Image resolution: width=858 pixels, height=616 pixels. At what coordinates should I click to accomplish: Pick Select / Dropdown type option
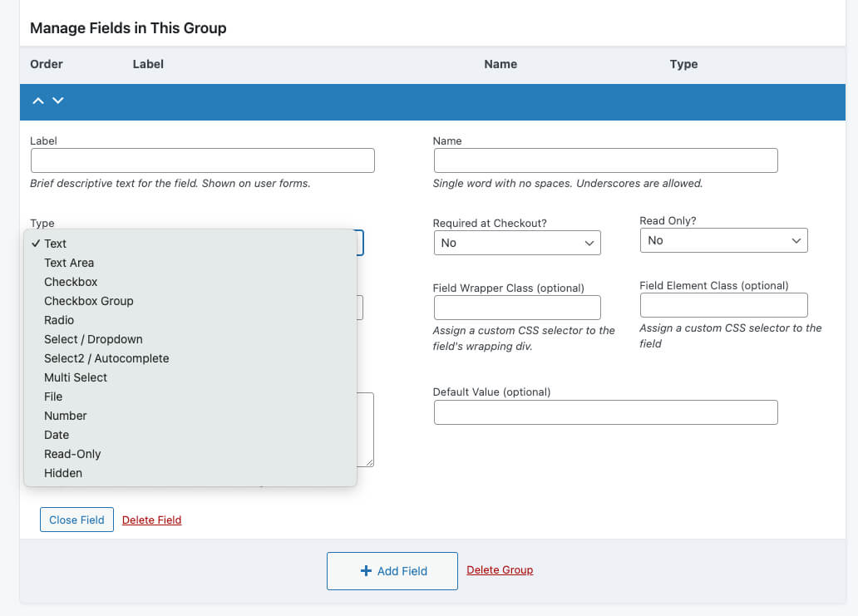point(190,339)
